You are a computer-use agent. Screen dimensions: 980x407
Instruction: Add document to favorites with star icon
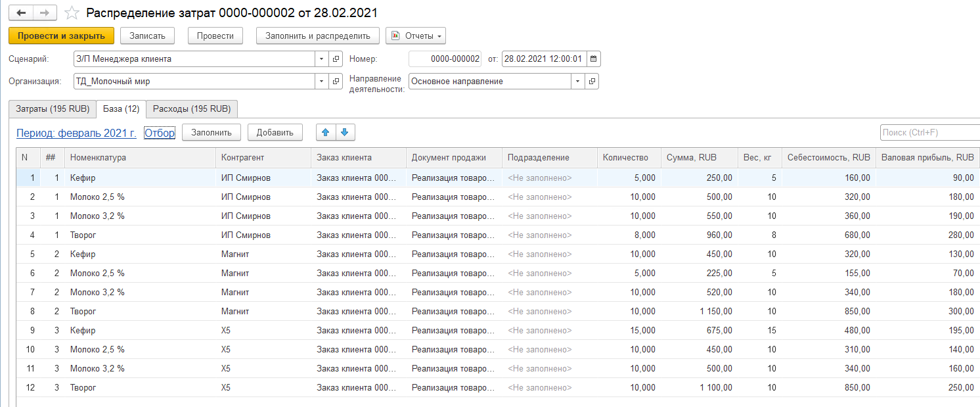[x=72, y=13]
